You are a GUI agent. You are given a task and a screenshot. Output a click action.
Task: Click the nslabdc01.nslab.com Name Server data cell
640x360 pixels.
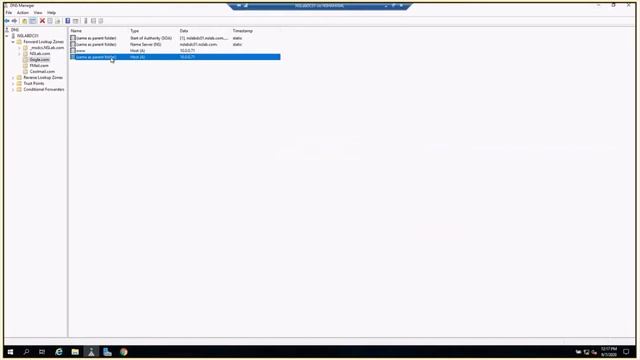198,44
